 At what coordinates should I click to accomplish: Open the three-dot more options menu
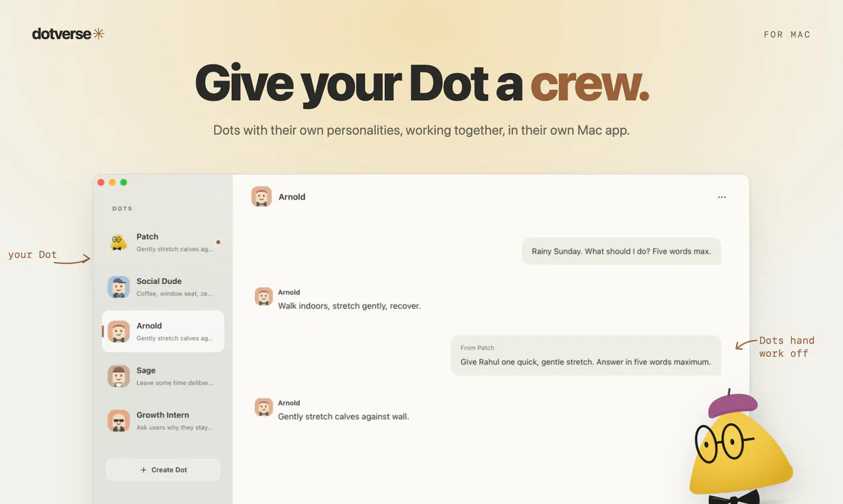coord(722,197)
